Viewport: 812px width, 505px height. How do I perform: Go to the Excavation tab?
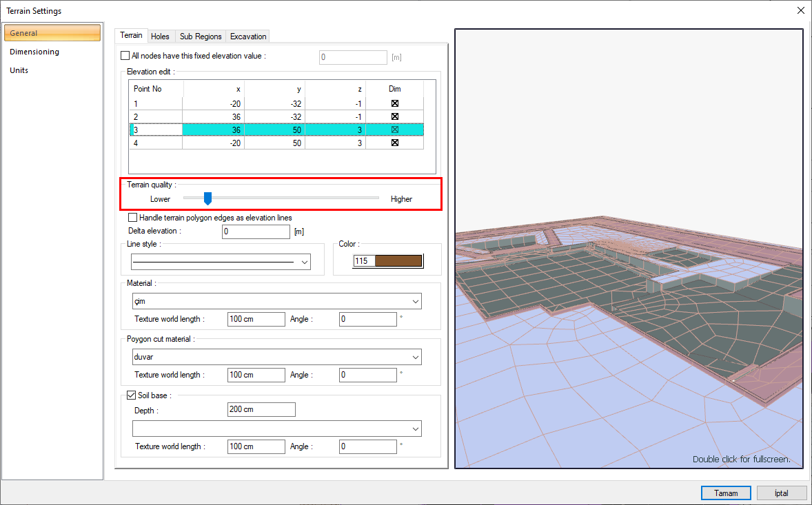tap(247, 37)
